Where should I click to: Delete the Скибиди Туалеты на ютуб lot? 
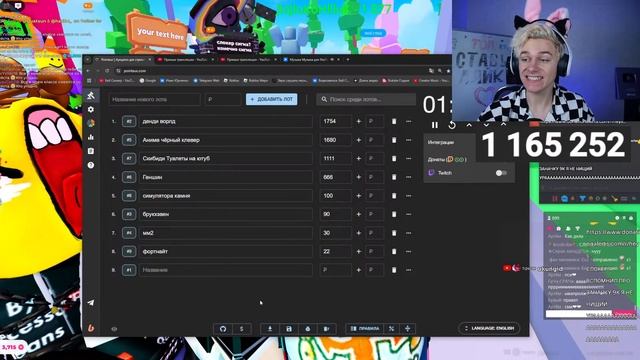(x=394, y=158)
